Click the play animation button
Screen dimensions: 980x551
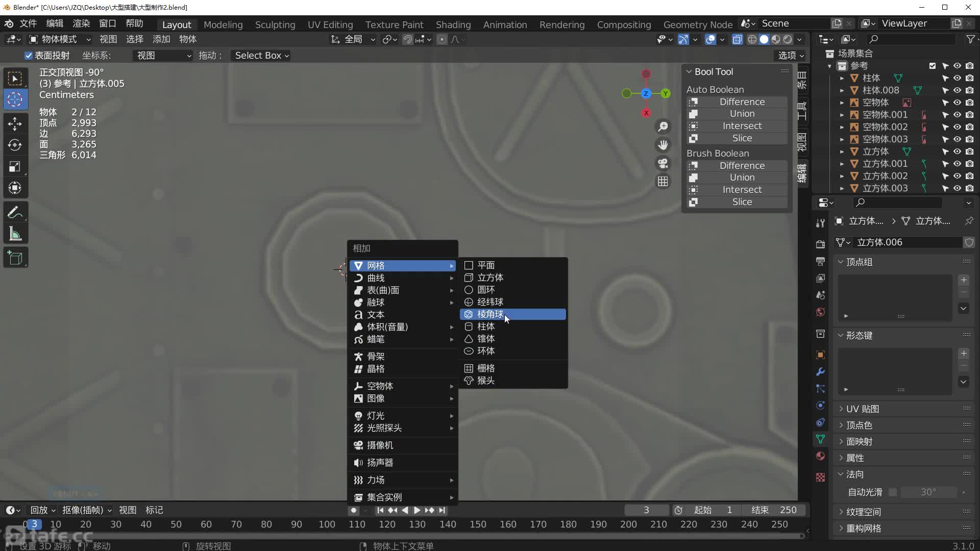(417, 510)
